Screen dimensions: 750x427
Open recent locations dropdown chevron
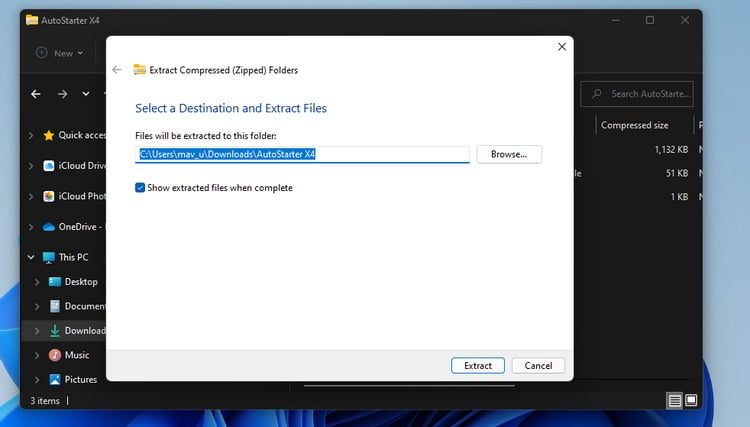tap(86, 94)
